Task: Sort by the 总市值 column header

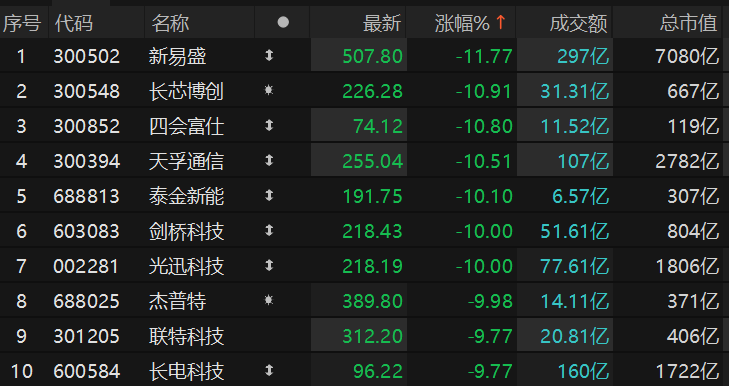Action: coord(689,23)
